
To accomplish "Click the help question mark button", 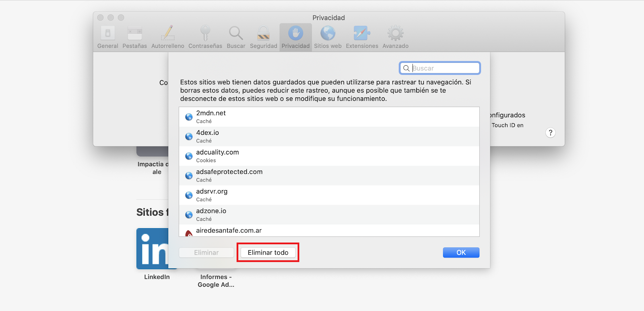I will point(550,133).
